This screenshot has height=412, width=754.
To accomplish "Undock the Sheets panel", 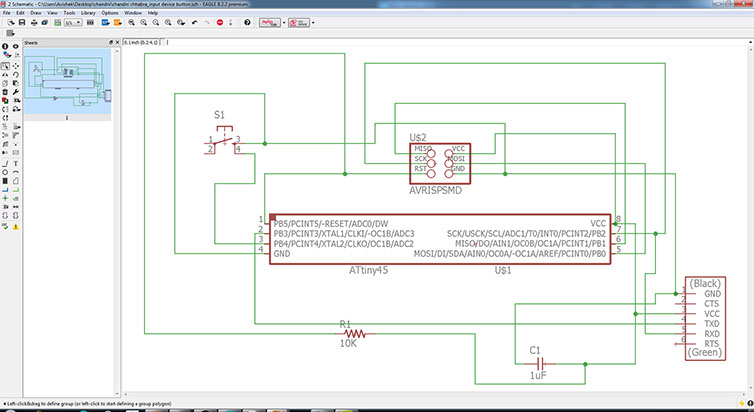I will (111, 43).
